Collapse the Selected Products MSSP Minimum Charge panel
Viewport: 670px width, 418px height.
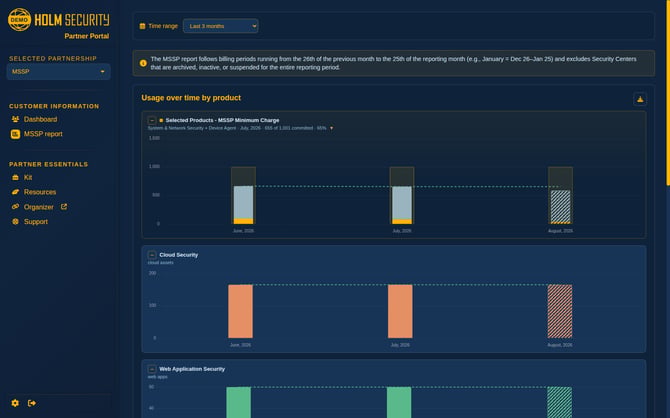click(152, 121)
